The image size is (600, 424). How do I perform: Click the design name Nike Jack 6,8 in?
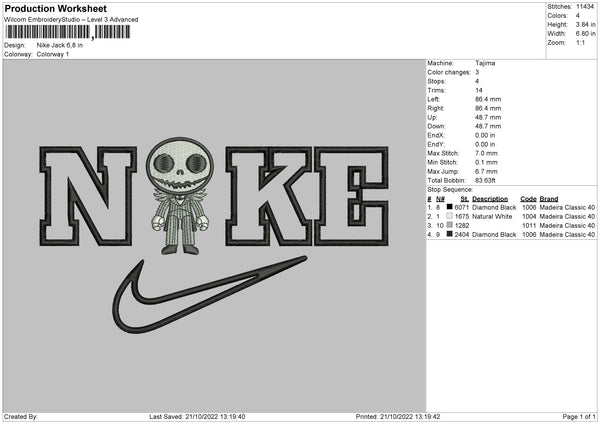pos(60,45)
